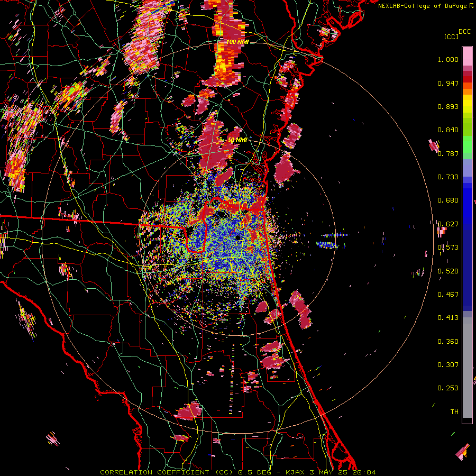This screenshot has width=476, height=476.
Task: Select the 0.413 scale value
Action: click(448, 318)
